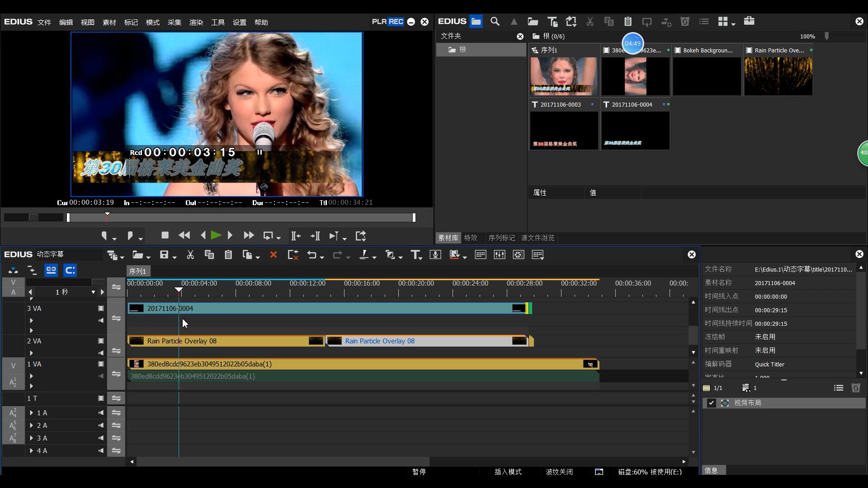
Task: Click the REC recorder mode button
Action: (396, 22)
